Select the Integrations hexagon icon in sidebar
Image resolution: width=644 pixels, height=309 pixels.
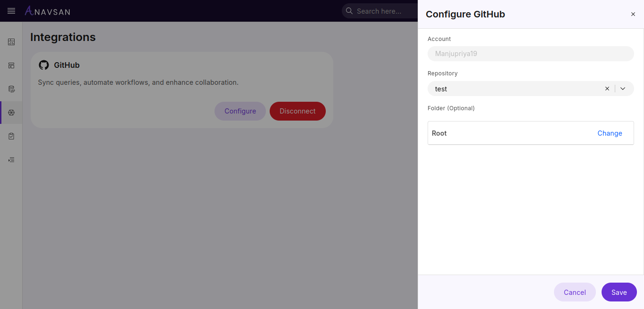[x=11, y=113]
